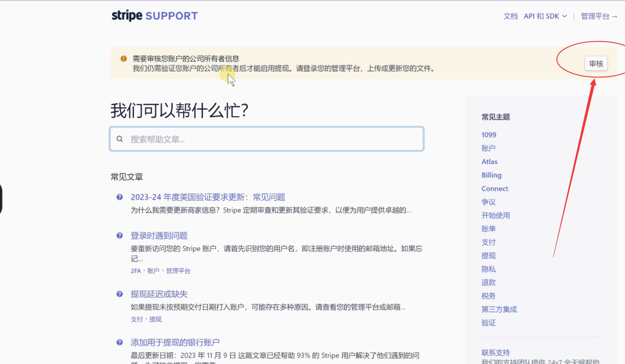This screenshot has width=625, height=364.
Task: Select topic 隐私 in sidebar
Action: pyautogui.click(x=488, y=269)
